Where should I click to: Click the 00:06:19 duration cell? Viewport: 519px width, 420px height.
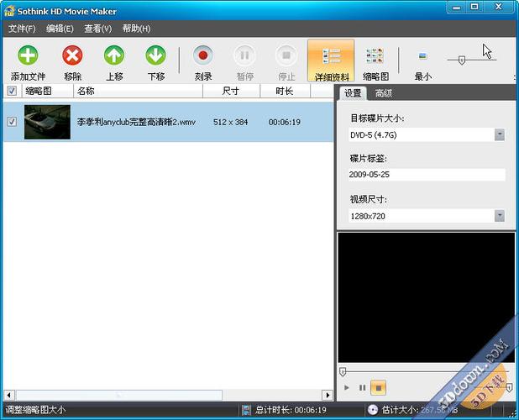point(285,122)
